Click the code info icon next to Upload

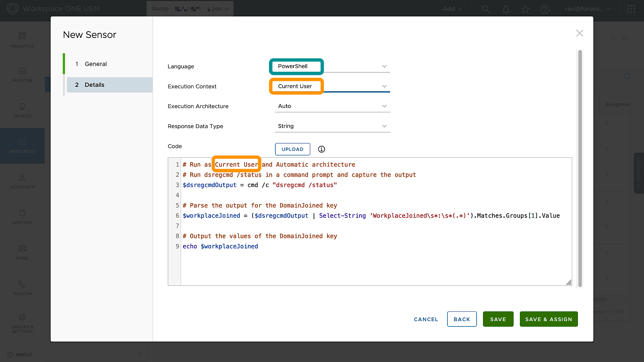[x=321, y=149]
